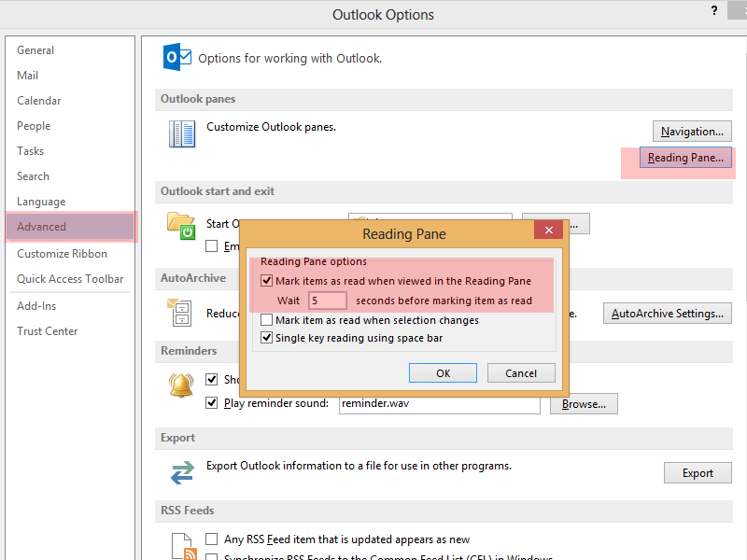The height and width of the screenshot is (560, 747).
Task: Click the AutoArchive cabinet icon
Action: (x=179, y=312)
